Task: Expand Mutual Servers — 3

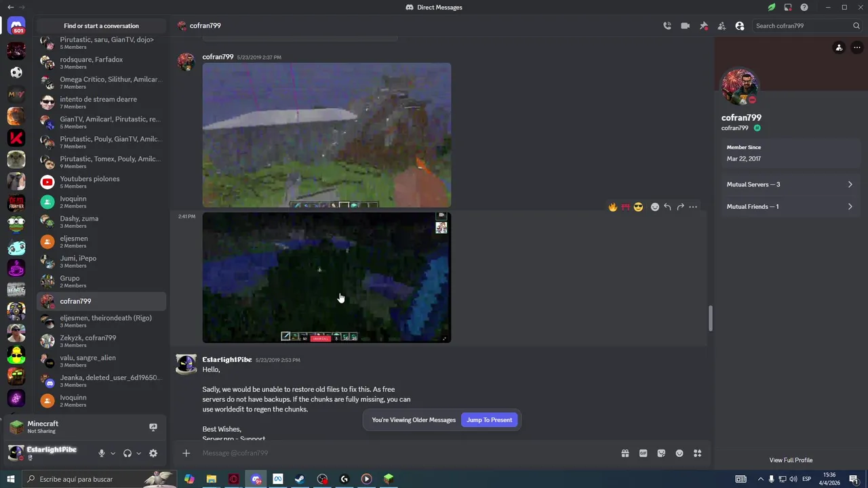Action: (x=789, y=184)
